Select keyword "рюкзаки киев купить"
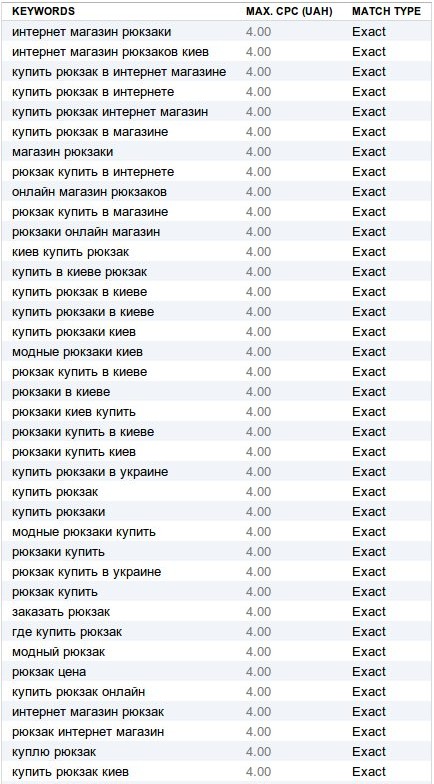 point(74,412)
